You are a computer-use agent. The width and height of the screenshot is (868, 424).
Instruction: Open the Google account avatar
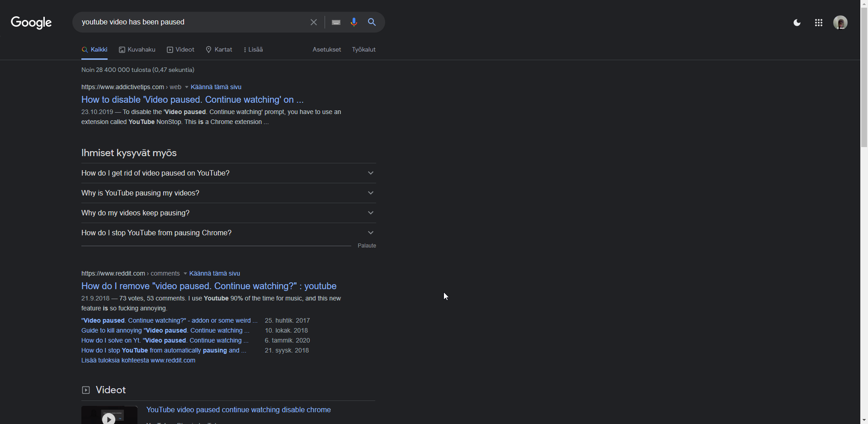840,23
